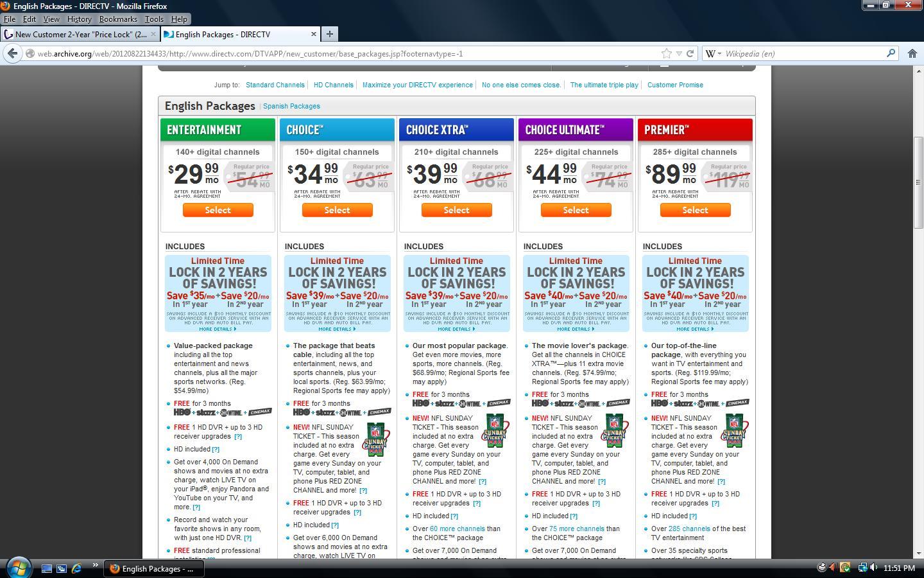Image resolution: width=924 pixels, height=578 pixels.
Task: Click the [?] help after PREMIER receiver upgrades
Action: [715, 504]
